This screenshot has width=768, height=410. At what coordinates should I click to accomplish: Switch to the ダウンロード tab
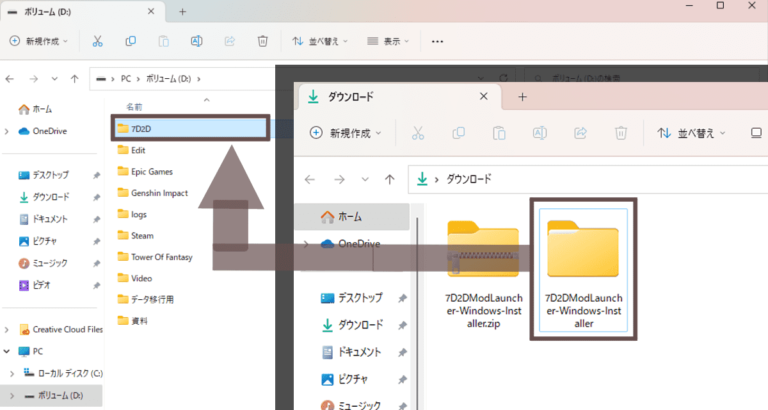pos(399,97)
